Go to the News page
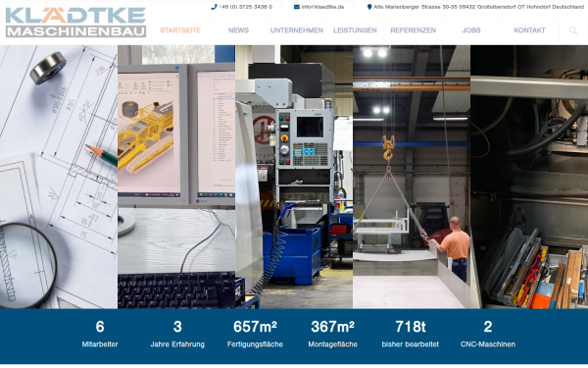This screenshot has height=368, width=588. coord(238,30)
